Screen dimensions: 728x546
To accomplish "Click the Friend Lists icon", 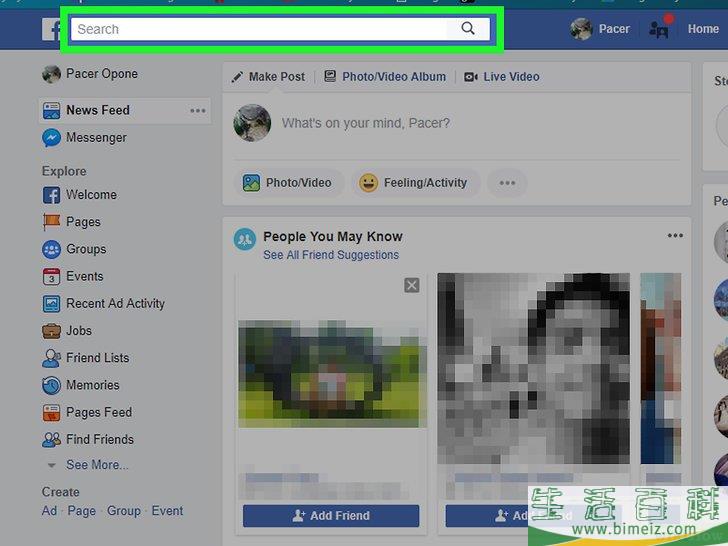I will [51, 358].
